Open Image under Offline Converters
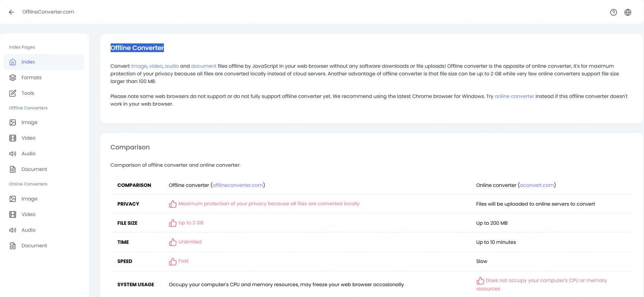 (x=44, y=122)
